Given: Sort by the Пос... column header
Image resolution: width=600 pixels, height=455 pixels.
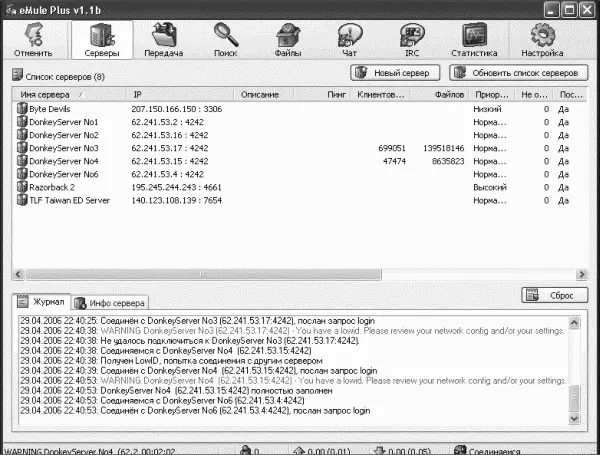Looking at the screenshot, I should click(x=571, y=95).
